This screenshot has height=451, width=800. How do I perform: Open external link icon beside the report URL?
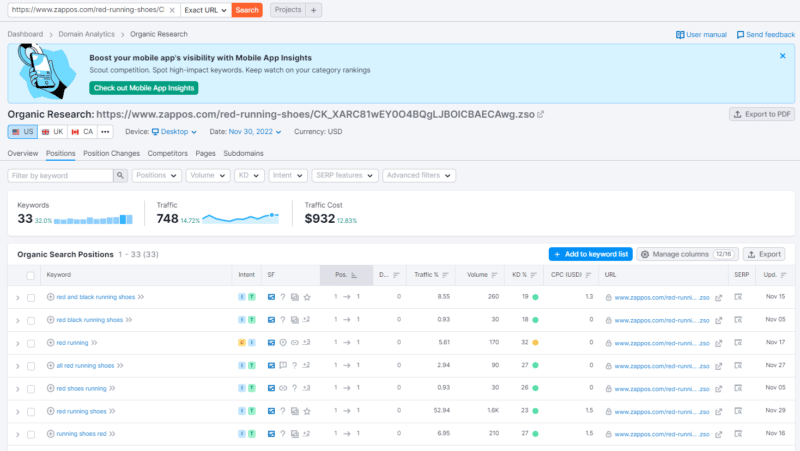540,115
